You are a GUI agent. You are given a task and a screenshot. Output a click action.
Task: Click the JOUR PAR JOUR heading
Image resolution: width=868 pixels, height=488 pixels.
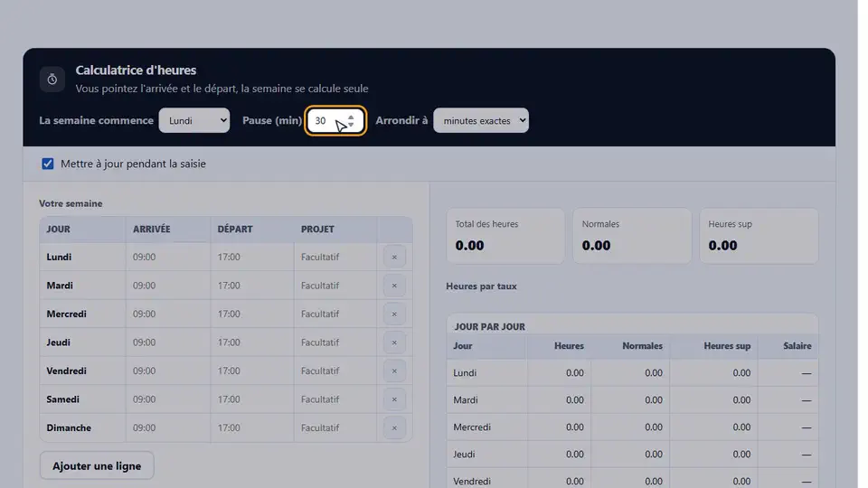click(489, 326)
